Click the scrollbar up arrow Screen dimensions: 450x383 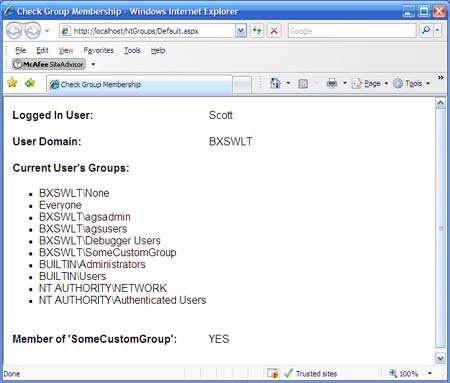pyautogui.click(x=440, y=103)
